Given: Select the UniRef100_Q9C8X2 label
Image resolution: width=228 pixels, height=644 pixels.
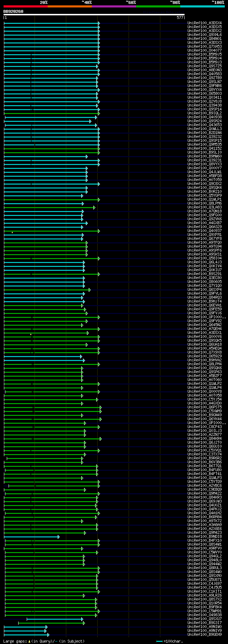Looking at the screenshot, I should click(204, 184).
